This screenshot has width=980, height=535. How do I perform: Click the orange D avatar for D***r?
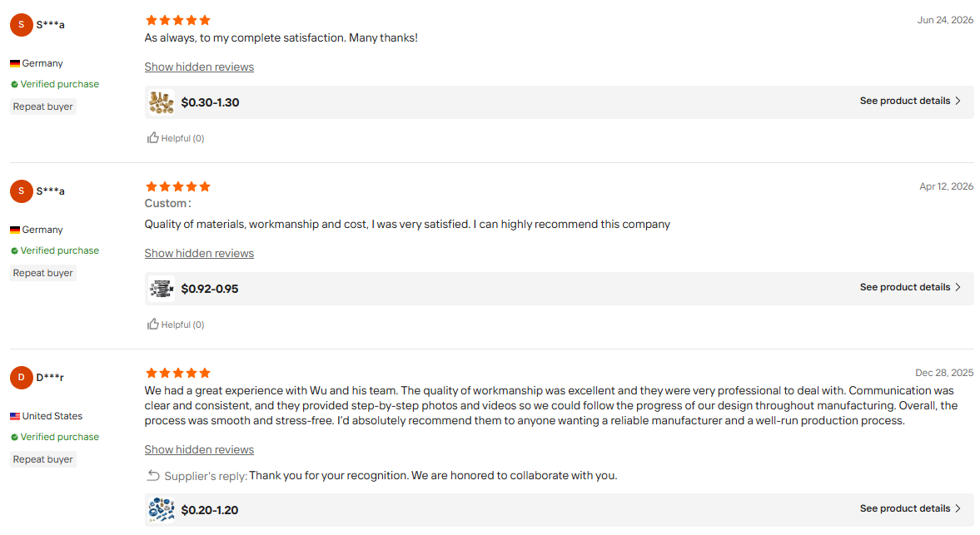pos(22,378)
